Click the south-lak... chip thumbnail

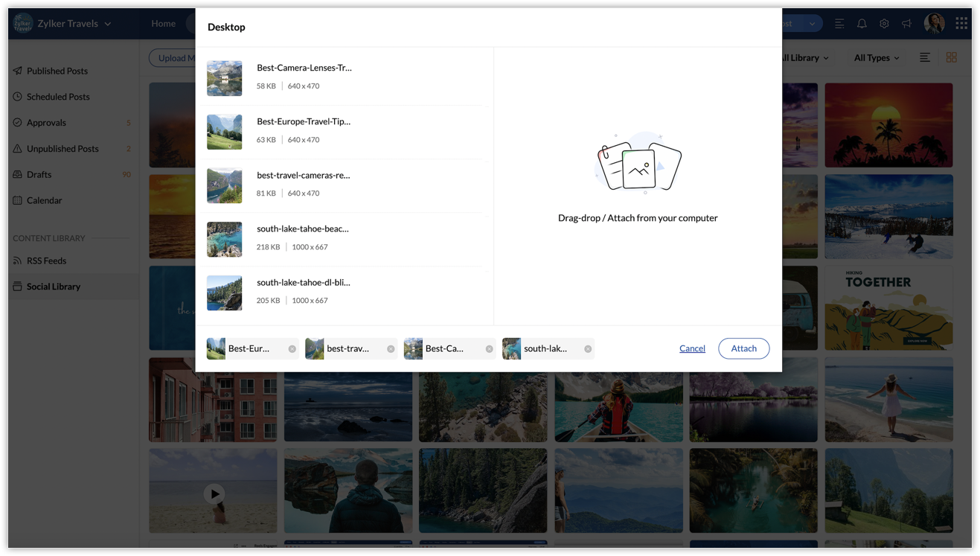[x=511, y=349]
